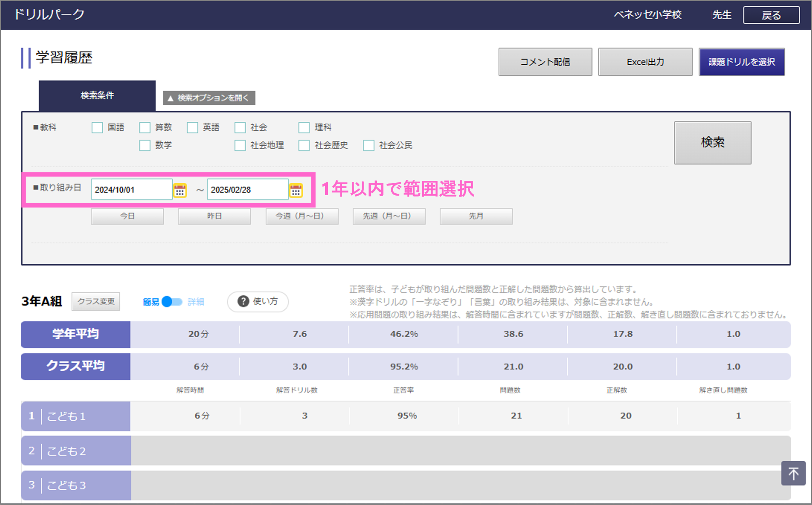Click the 戻る back button
Image resolution: width=812 pixels, height=505 pixels.
[771, 15]
